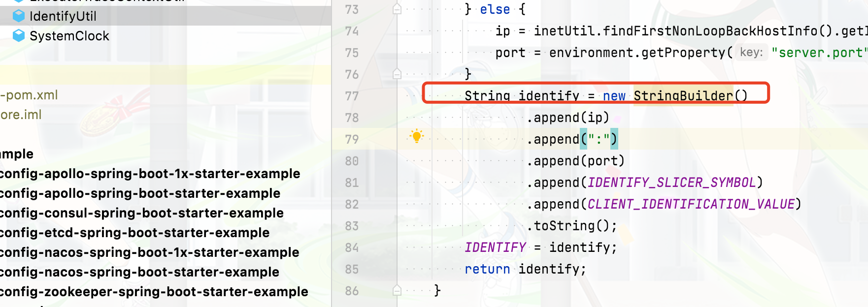This screenshot has width=868, height=307.
Task: Select IdentifyUtil in the project tree
Action: pos(63,16)
